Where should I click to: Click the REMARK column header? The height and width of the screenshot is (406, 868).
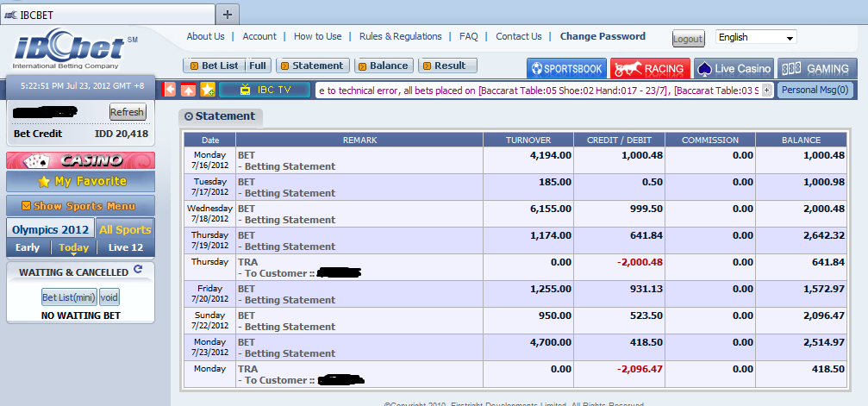pyautogui.click(x=359, y=141)
